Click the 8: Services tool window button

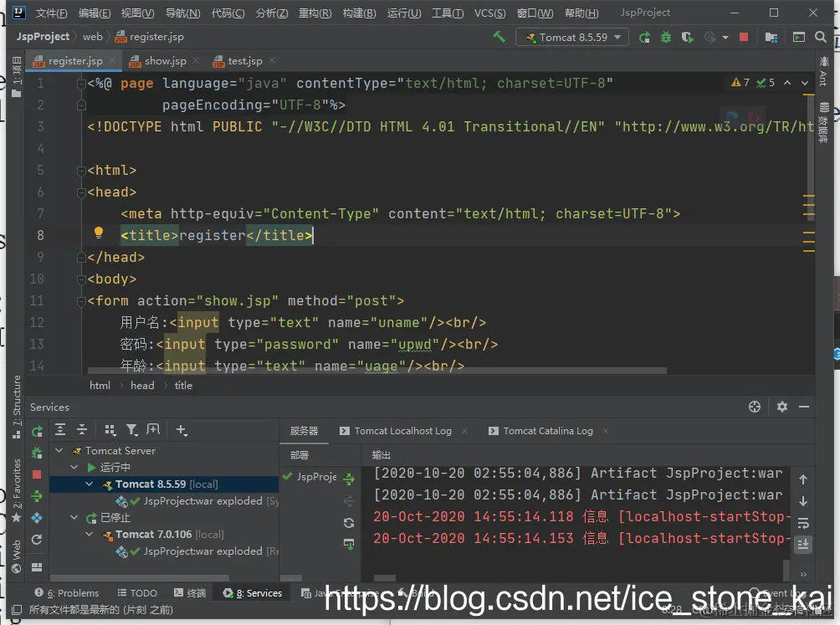252,593
